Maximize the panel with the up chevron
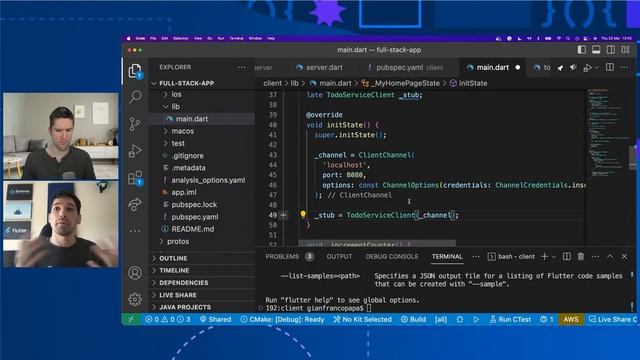The width and height of the screenshot is (640, 360). pyautogui.click(x=610, y=256)
